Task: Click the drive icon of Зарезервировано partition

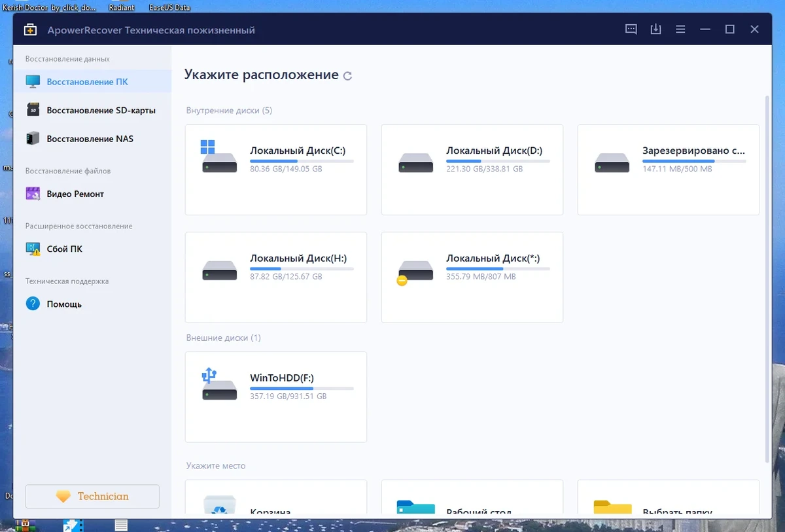Action: (612, 163)
